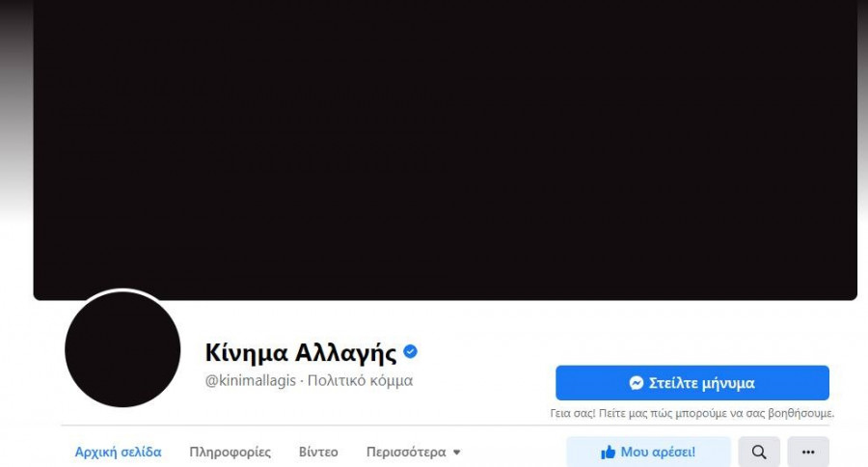Click the divider line above the tabs
Viewport: 868px width, 467px height.
tap(445, 426)
